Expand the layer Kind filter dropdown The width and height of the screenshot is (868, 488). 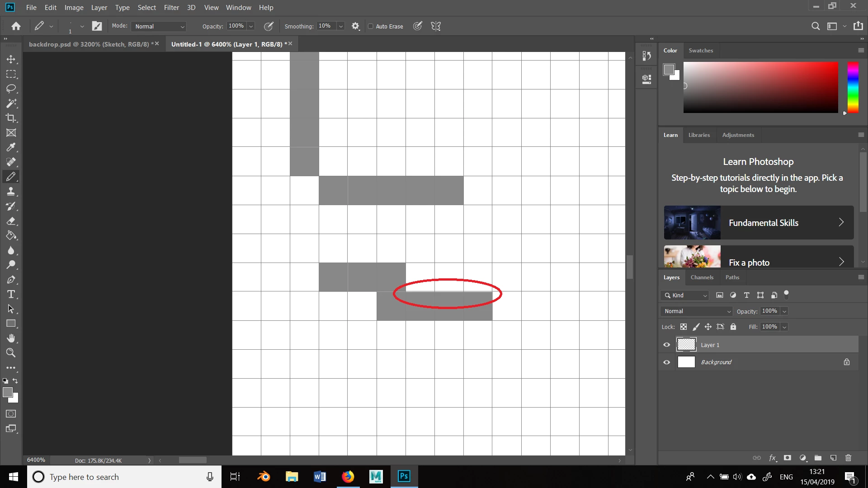point(686,296)
